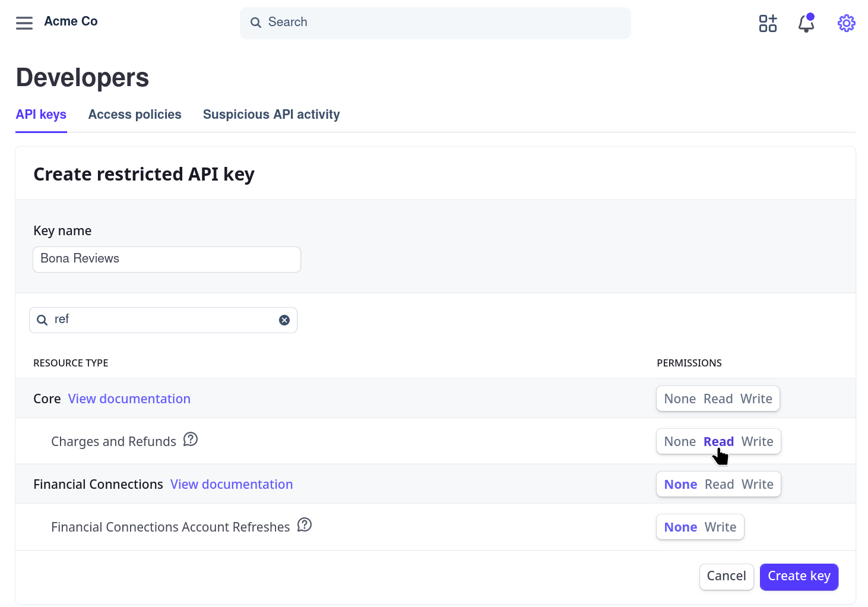Switch to the Access policies tab
Viewport: 868px width, 607px height.
tap(135, 115)
